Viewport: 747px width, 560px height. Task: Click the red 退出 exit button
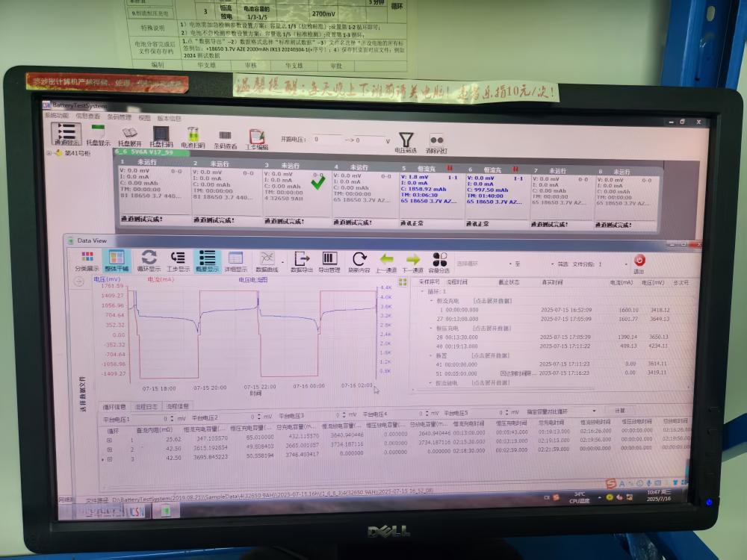click(x=640, y=261)
